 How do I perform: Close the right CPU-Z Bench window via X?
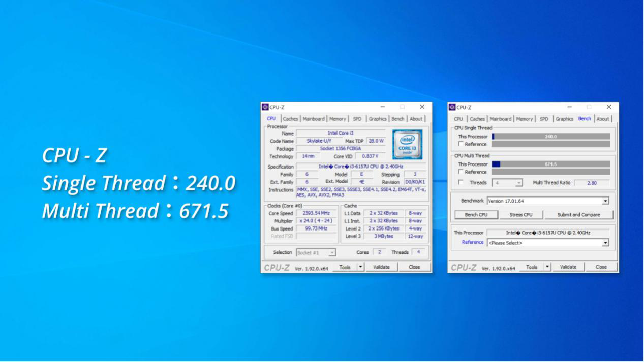pos(609,107)
